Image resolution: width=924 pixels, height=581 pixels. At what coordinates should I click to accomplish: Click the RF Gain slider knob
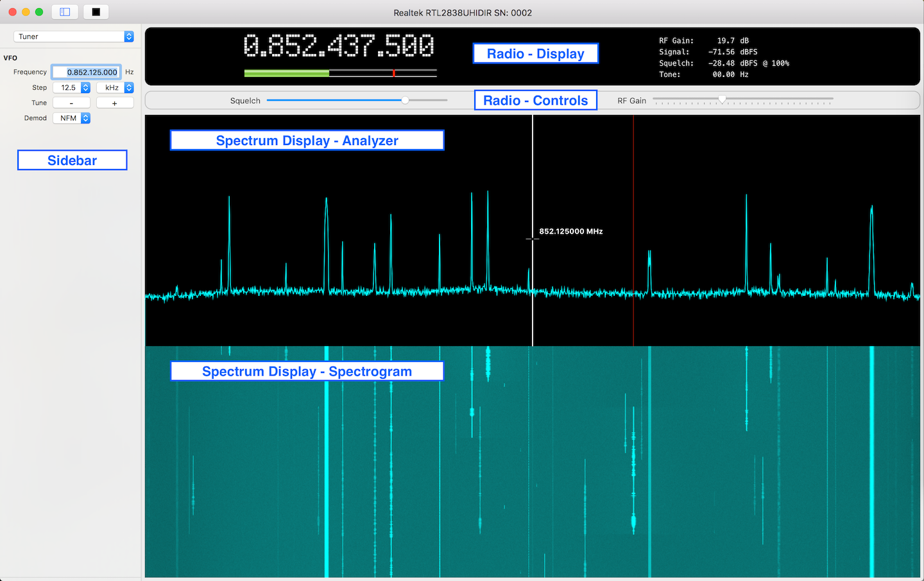click(722, 100)
